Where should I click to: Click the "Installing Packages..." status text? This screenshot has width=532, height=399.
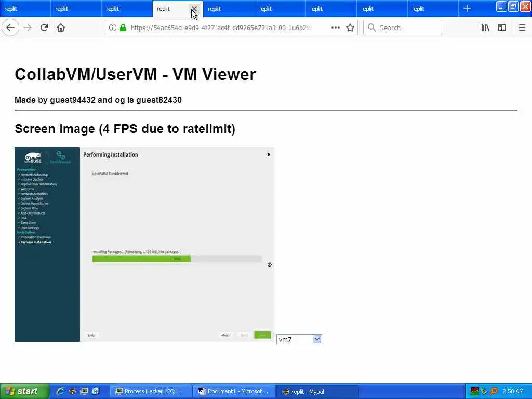point(136,252)
